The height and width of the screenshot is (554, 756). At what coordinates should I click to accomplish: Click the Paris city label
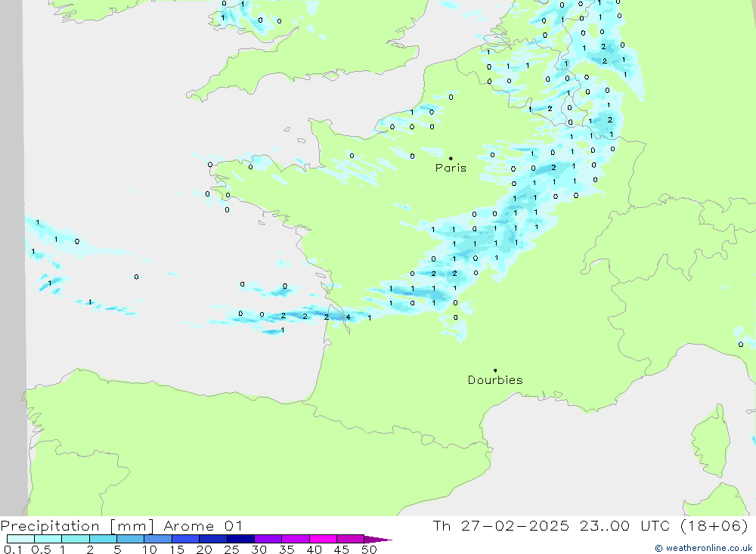pos(451,168)
